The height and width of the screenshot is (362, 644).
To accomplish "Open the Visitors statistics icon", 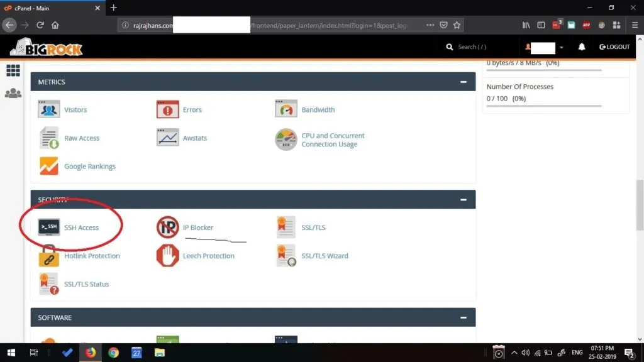I will tap(48, 109).
